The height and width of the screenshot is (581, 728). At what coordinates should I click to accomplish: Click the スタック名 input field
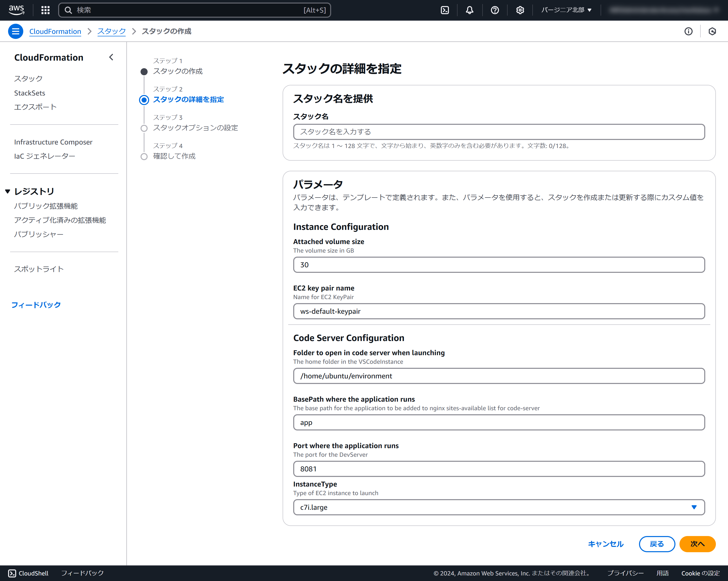(x=499, y=132)
